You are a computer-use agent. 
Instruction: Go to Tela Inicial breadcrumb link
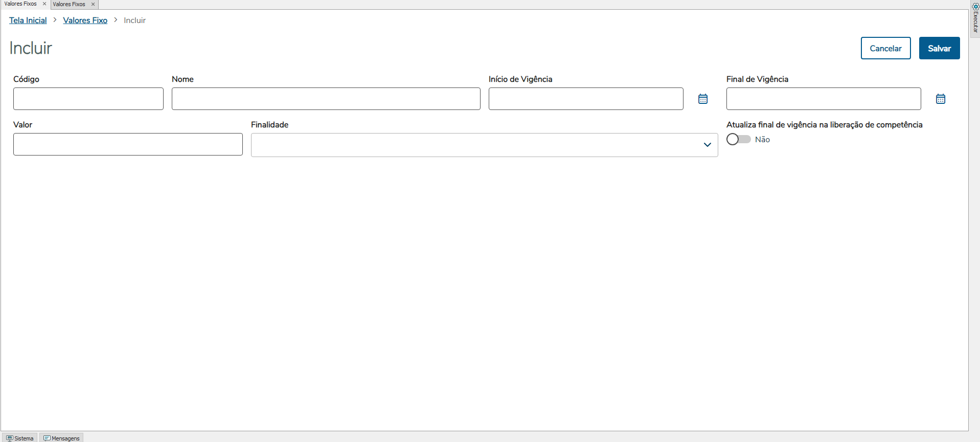coord(28,20)
